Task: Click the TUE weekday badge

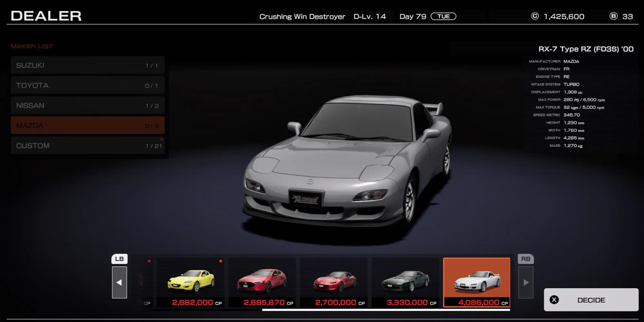Action: point(443,16)
